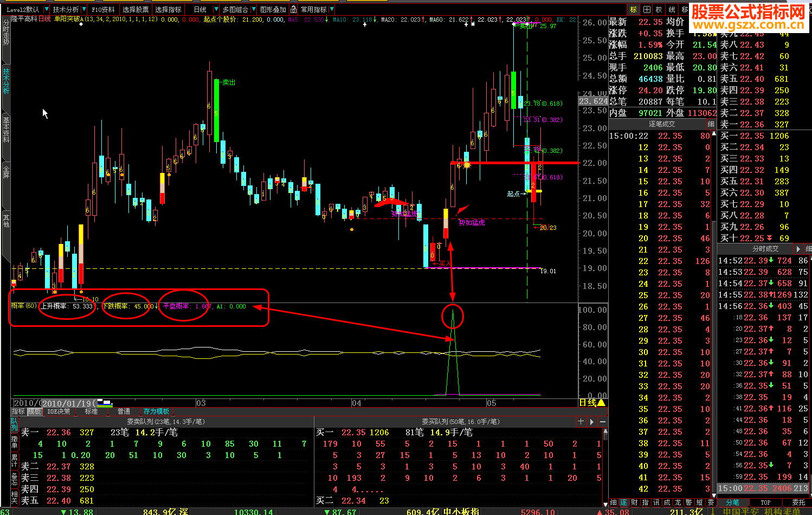The height and width of the screenshot is (515, 812).
Task: Click the 逐笔成交 panel header
Action: pos(662,124)
